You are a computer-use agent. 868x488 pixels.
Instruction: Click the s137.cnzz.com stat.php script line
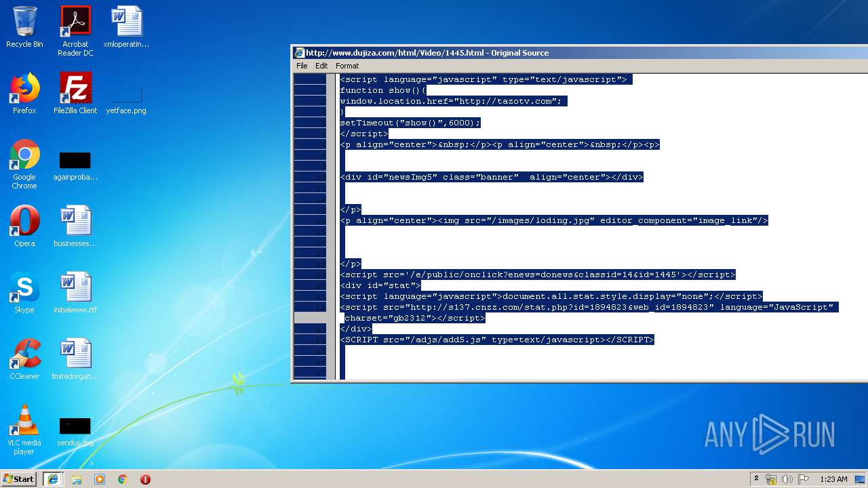(x=589, y=307)
